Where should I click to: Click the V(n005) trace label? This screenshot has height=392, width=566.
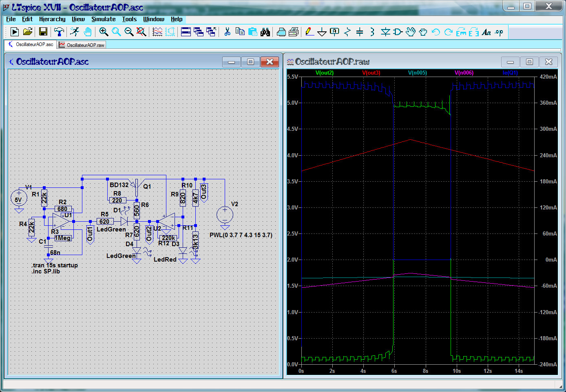point(418,73)
